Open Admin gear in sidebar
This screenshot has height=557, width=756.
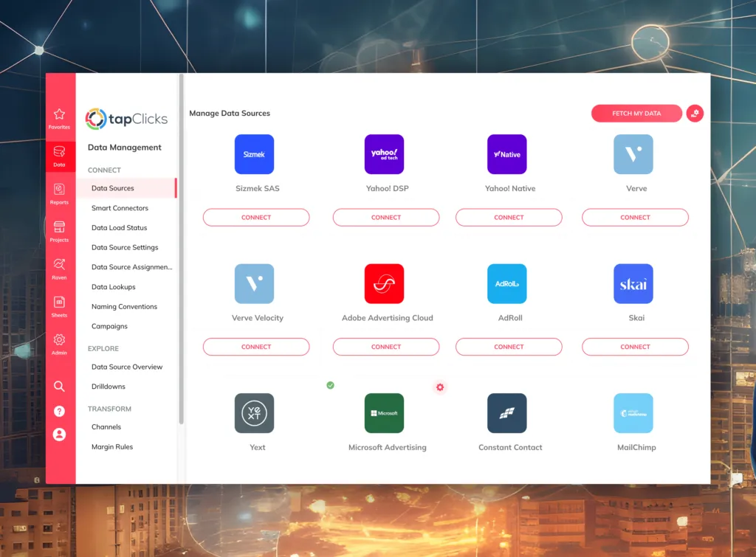pos(60,344)
